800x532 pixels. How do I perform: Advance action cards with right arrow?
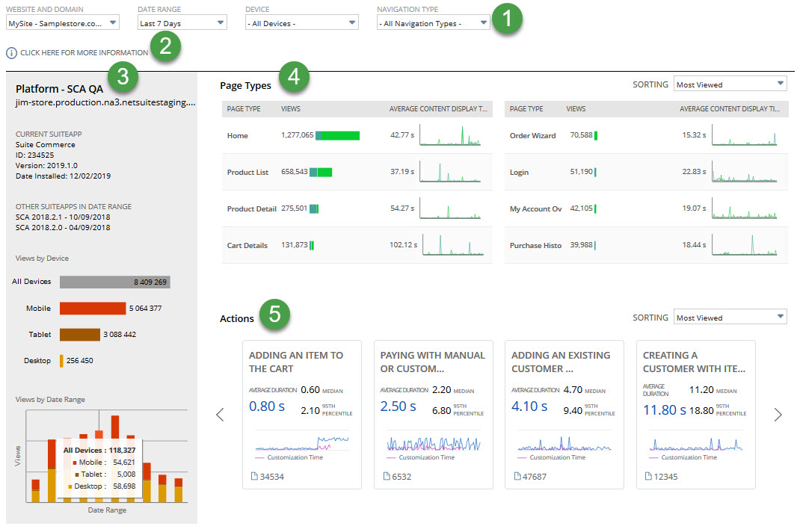(778, 415)
